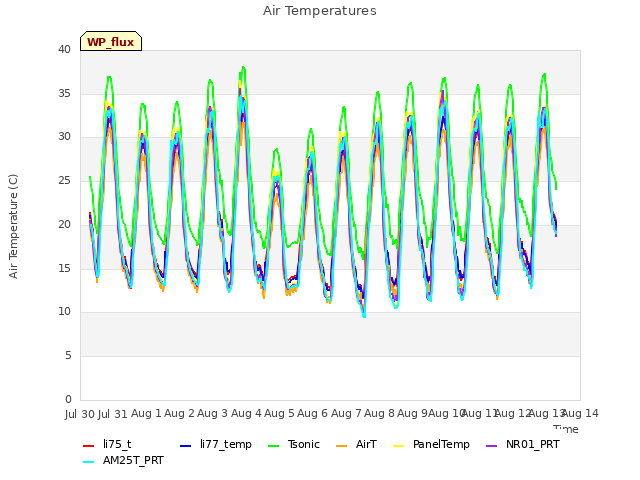The width and height of the screenshot is (640, 480).
Task: Toggle the li75_t legend entry
Action: pos(107,444)
